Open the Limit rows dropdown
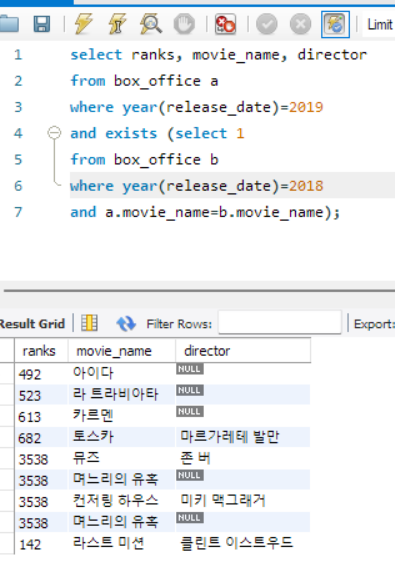 (x=379, y=25)
